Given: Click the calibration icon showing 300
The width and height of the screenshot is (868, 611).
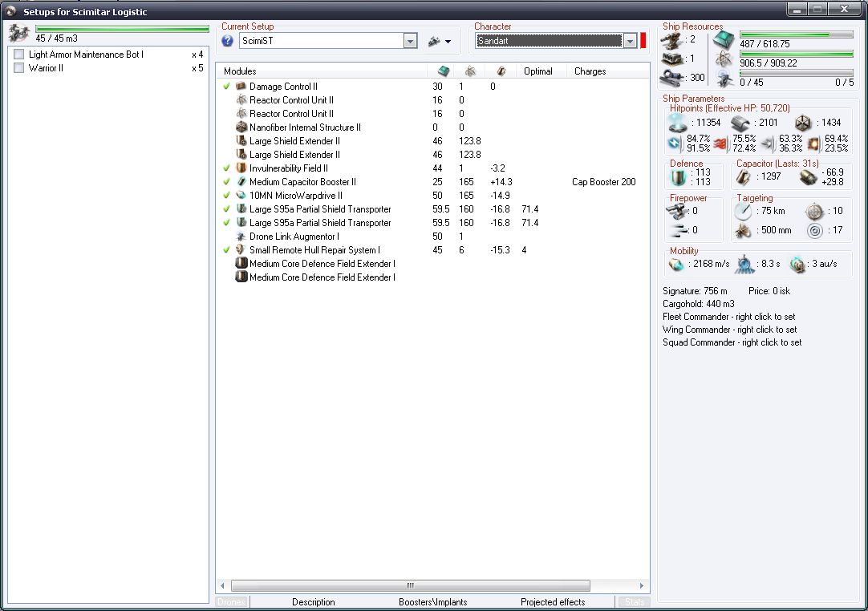Looking at the screenshot, I should coord(671,78).
